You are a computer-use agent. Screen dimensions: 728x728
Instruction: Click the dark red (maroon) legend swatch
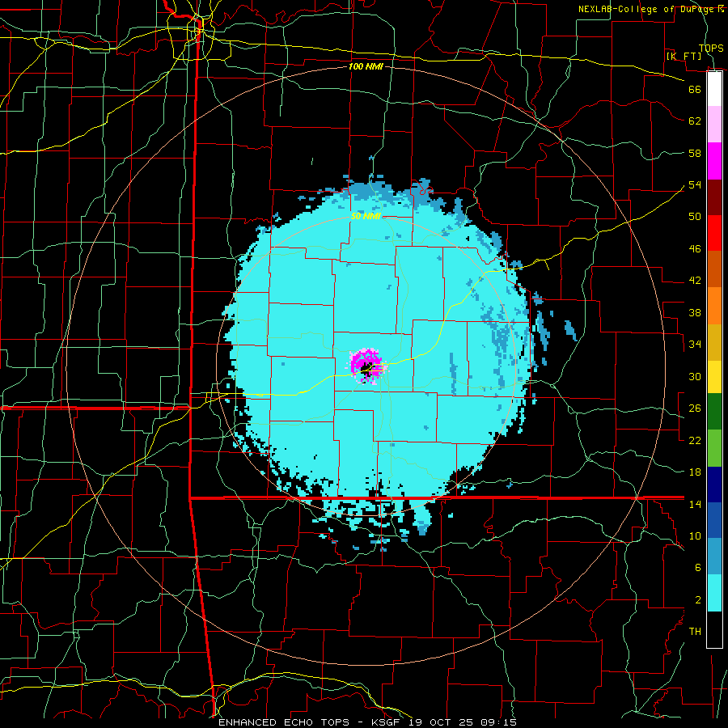[x=714, y=197]
